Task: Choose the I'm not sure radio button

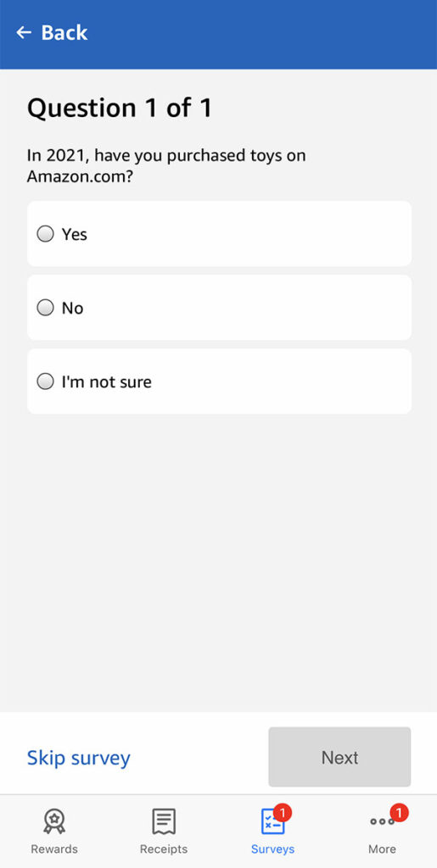Action: pyautogui.click(x=46, y=381)
